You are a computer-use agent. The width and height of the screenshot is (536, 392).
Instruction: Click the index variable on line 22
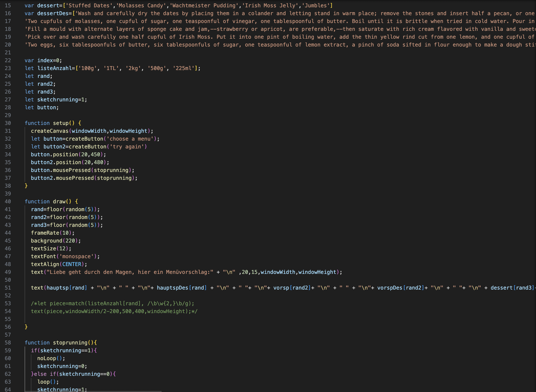(x=45, y=60)
